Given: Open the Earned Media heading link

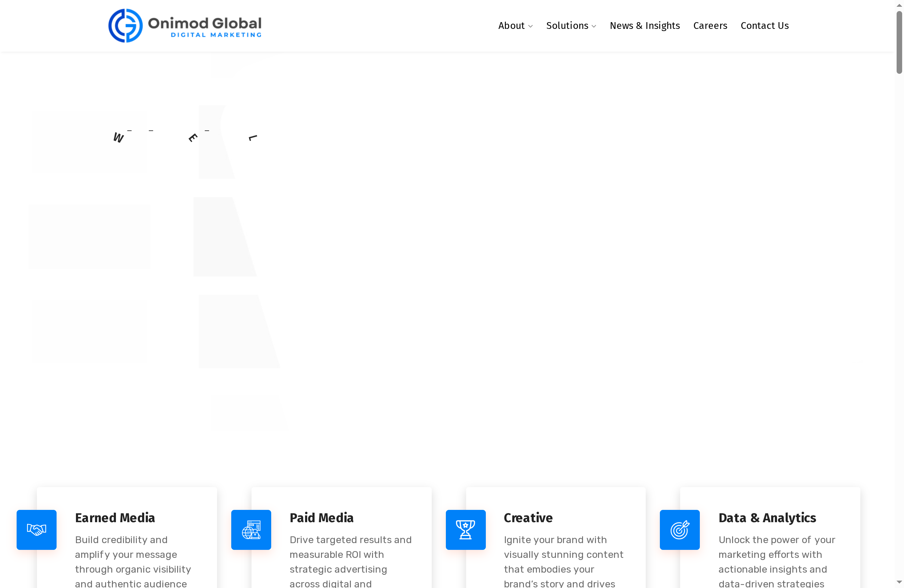Looking at the screenshot, I should [115, 517].
